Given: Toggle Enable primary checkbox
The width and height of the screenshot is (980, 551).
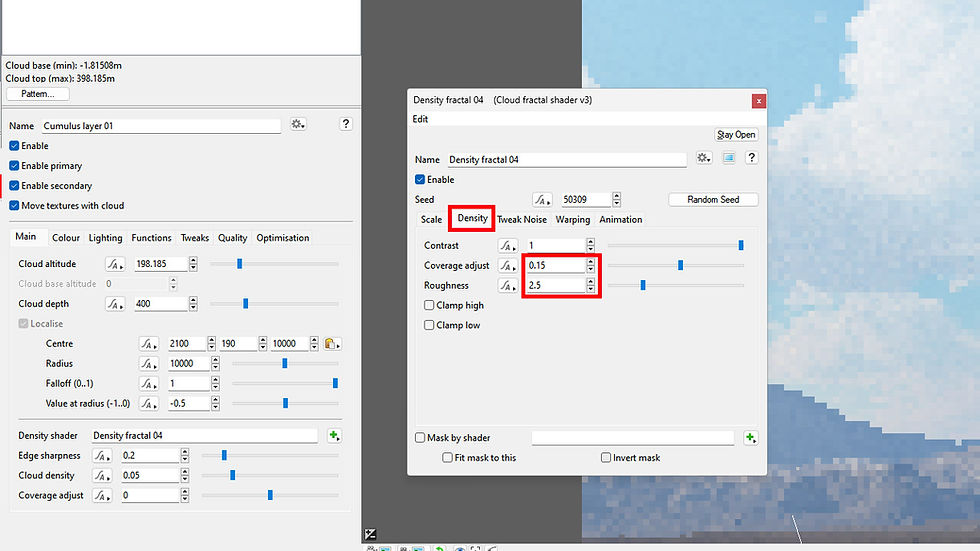Looking at the screenshot, I should pyautogui.click(x=14, y=166).
